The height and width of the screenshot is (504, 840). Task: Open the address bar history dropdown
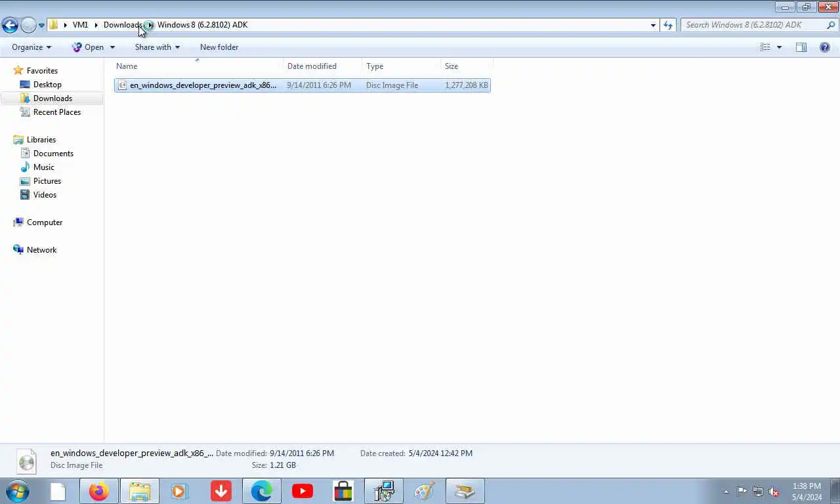(653, 25)
